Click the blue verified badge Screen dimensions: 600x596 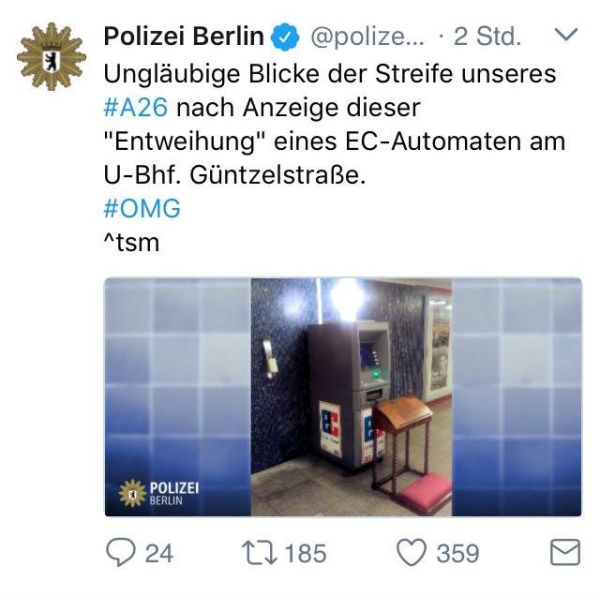pyautogui.click(x=285, y=37)
